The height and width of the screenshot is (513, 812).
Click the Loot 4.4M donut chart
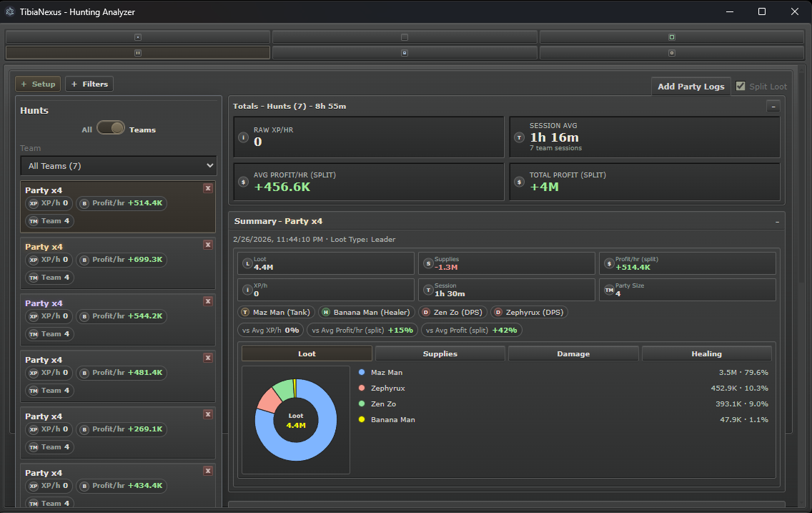(x=295, y=420)
